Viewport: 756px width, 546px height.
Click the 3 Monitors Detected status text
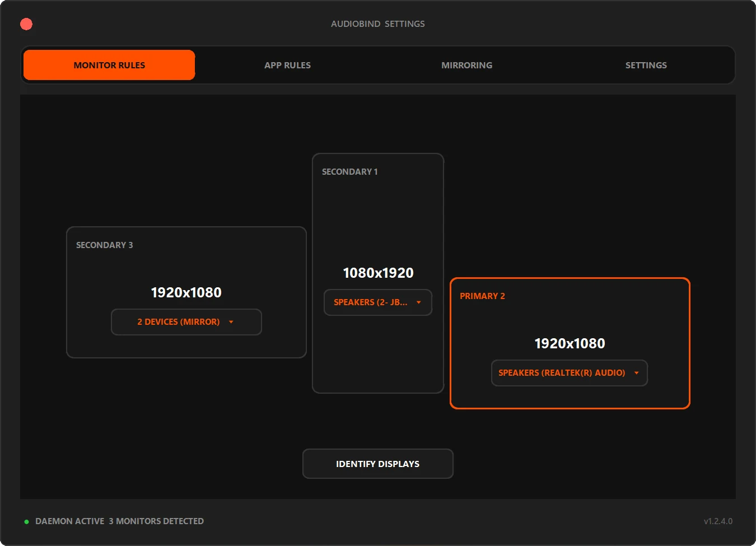[156, 521]
